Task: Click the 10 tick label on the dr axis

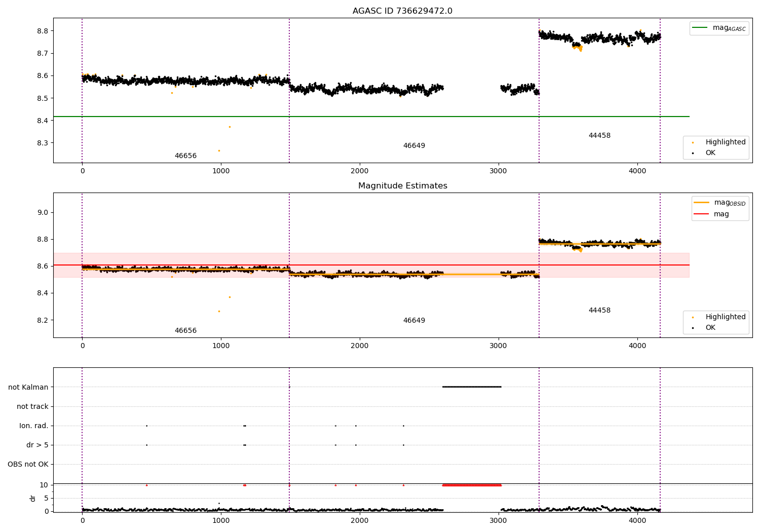Action: [x=44, y=485]
